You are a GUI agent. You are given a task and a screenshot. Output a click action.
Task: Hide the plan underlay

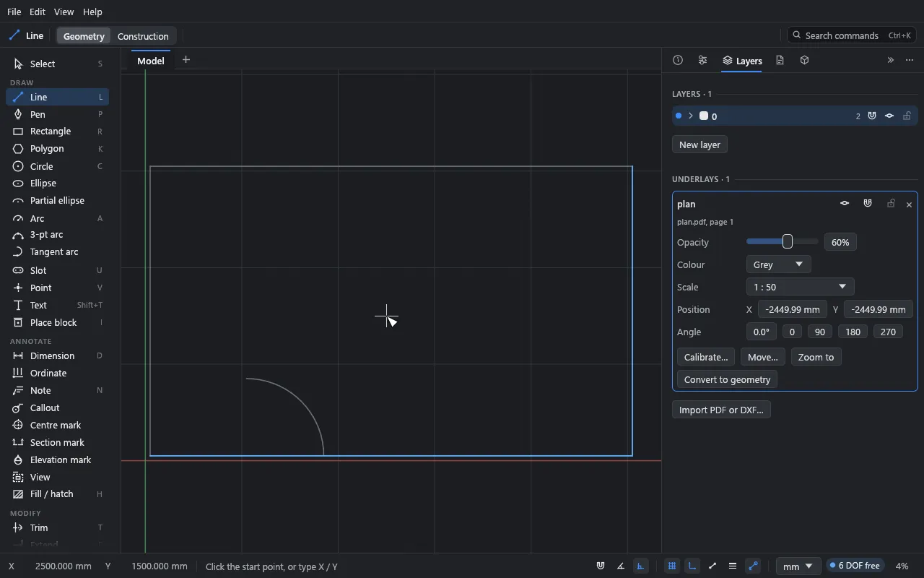[x=845, y=204]
